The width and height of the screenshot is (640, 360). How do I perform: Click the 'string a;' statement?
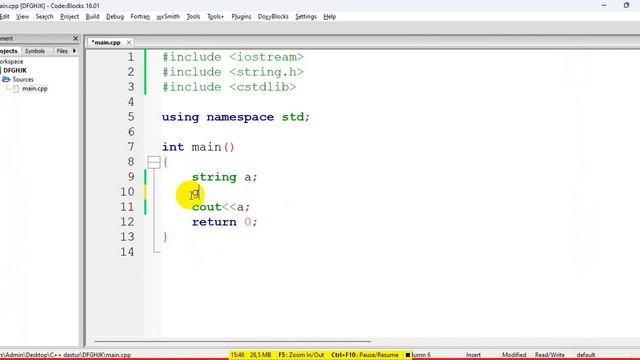[224, 177]
